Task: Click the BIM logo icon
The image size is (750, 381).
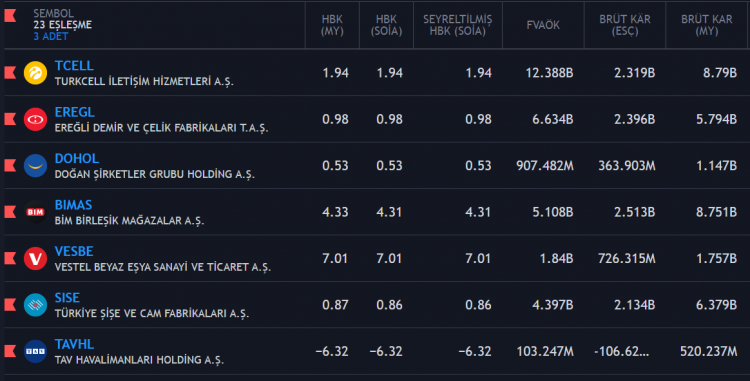Action: point(35,212)
